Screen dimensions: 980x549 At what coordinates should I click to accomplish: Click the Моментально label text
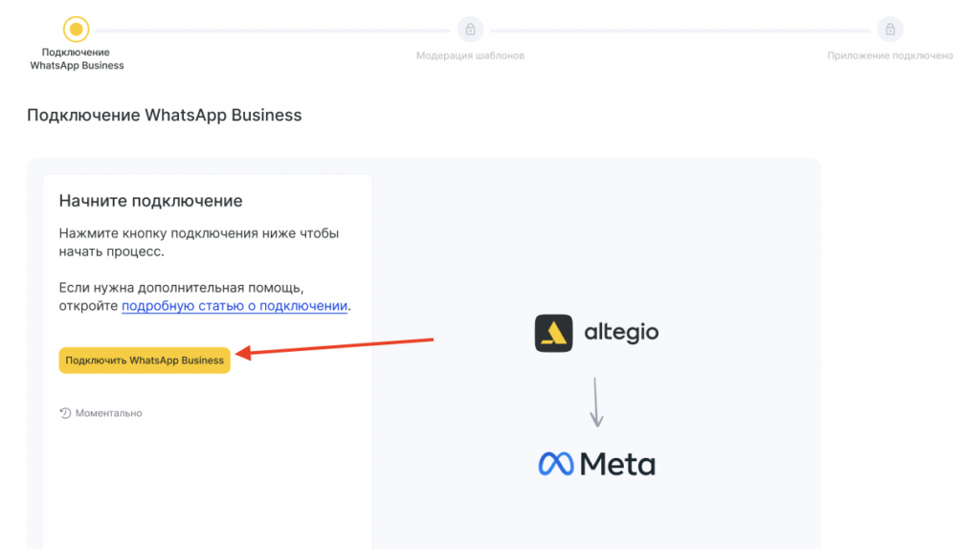[x=108, y=413]
